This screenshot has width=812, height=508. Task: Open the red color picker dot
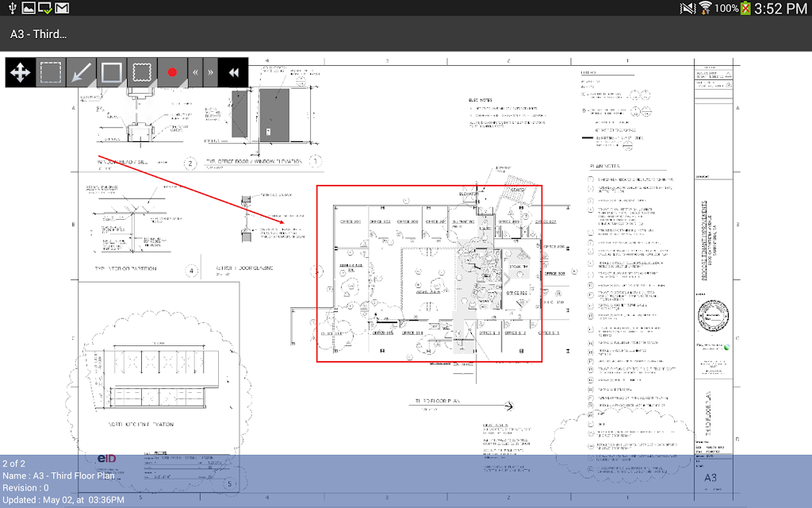point(172,72)
